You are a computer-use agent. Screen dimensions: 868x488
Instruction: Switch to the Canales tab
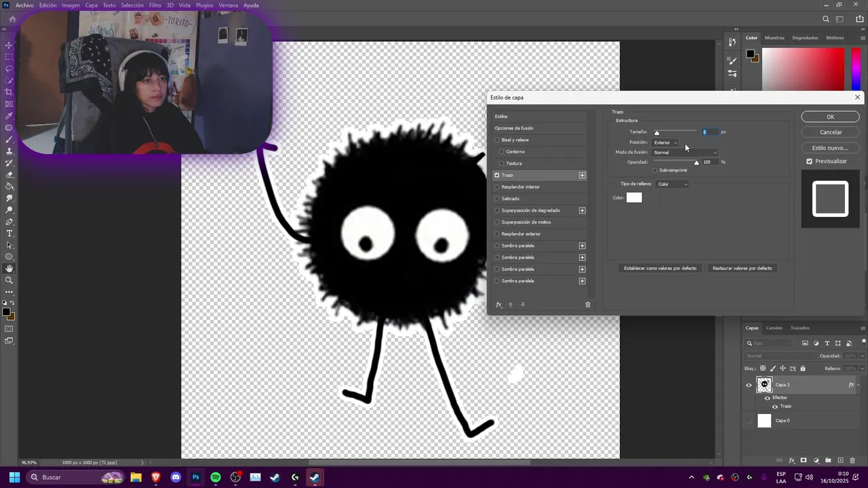[x=774, y=328]
